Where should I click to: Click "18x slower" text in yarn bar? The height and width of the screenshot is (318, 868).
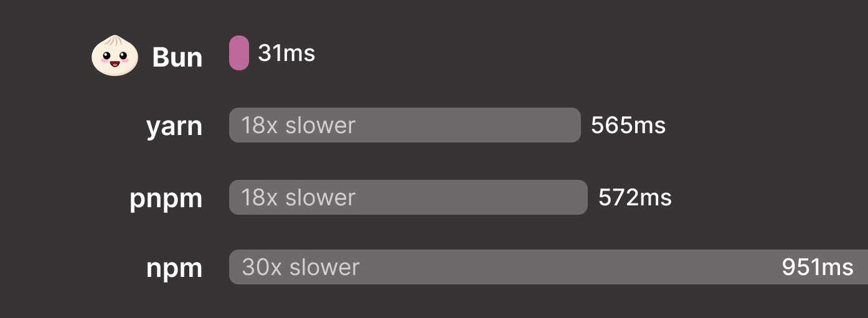(298, 125)
